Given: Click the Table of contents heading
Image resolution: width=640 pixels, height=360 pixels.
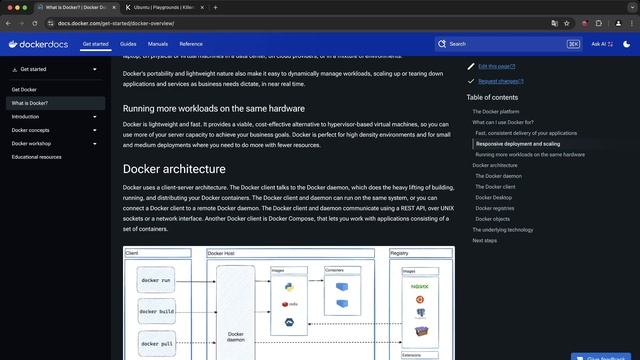Looking at the screenshot, I should tap(492, 98).
